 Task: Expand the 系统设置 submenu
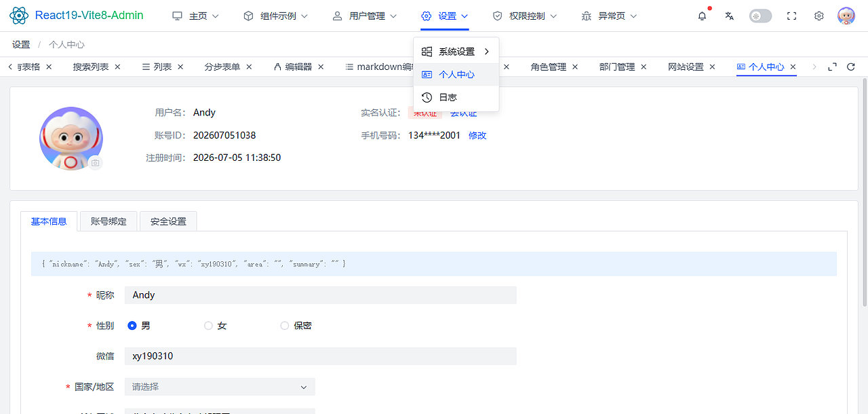pyautogui.click(x=456, y=52)
